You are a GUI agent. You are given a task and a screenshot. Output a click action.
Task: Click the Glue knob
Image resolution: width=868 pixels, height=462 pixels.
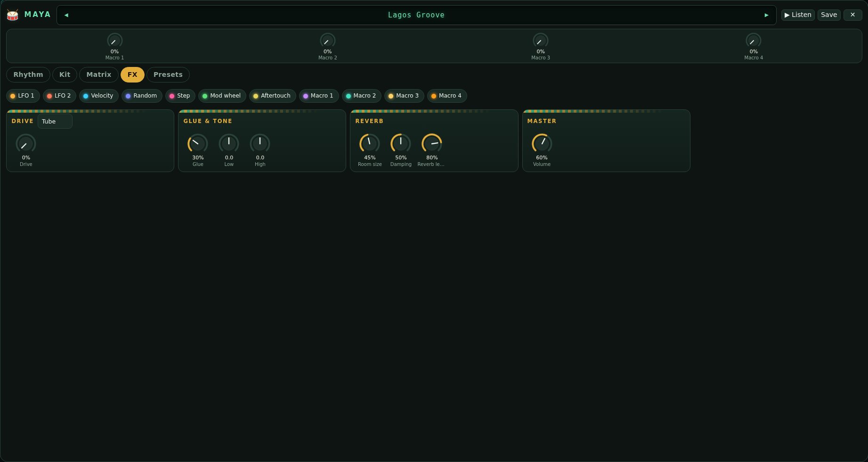coord(198,144)
